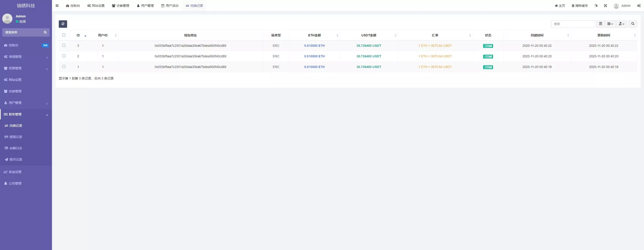Open the export data dropdown

(x=621, y=24)
